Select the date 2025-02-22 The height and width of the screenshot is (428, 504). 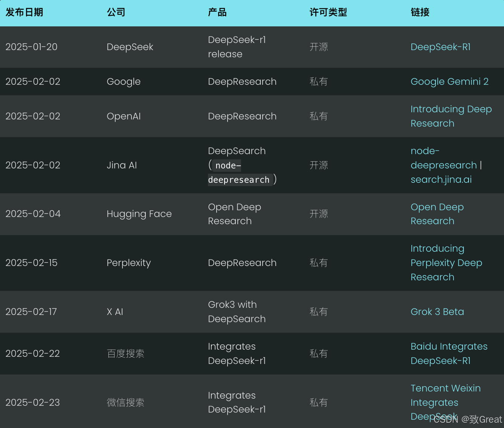(x=32, y=354)
